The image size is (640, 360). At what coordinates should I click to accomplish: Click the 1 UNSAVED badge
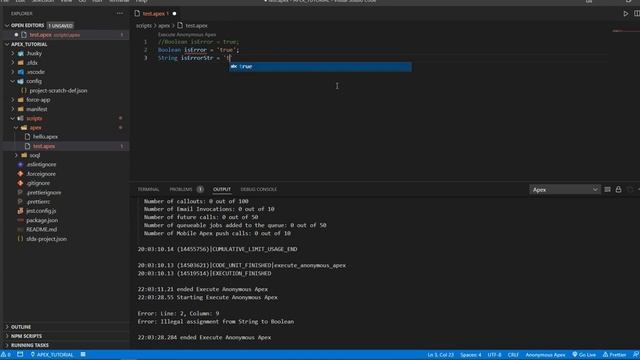click(60, 26)
